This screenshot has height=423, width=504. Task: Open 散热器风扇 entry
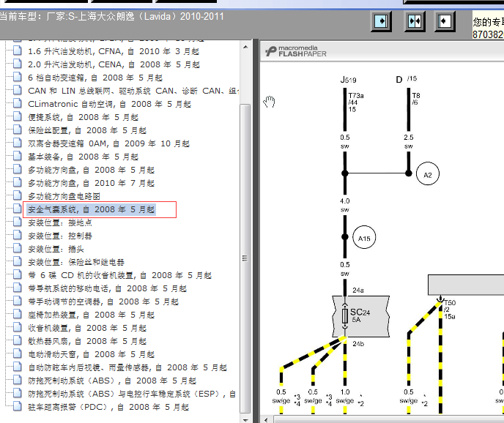coord(87,341)
